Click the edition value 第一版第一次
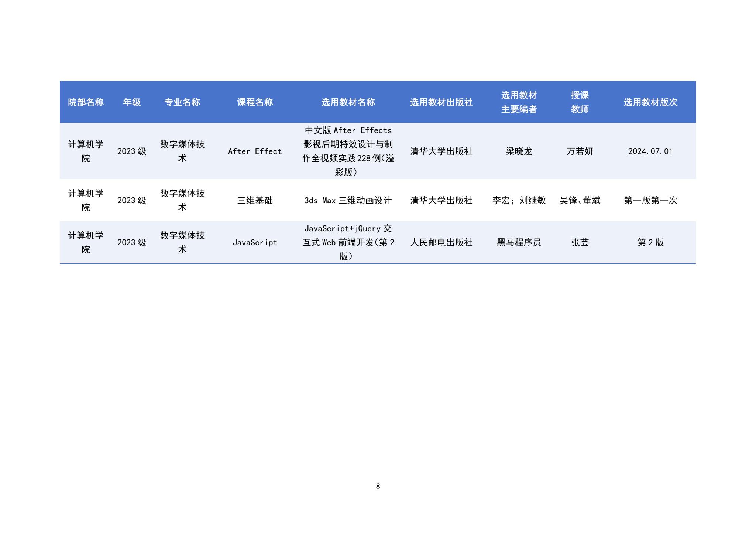This screenshot has width=756, height=535. pyautogui.click(x=650, y=201)
